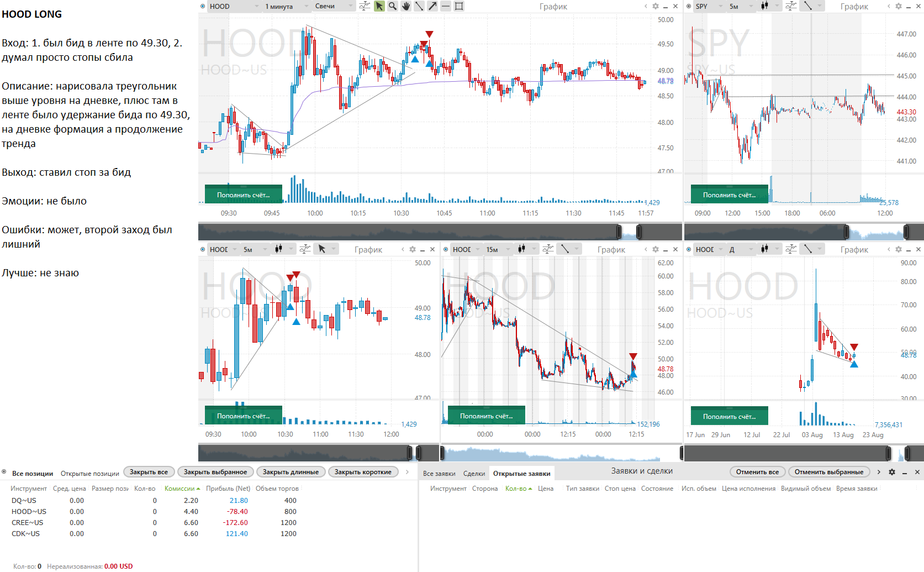924x572 pixels.
Task: Click candlestick type icon in HOOD daily chart
Action: pos(764,249)
